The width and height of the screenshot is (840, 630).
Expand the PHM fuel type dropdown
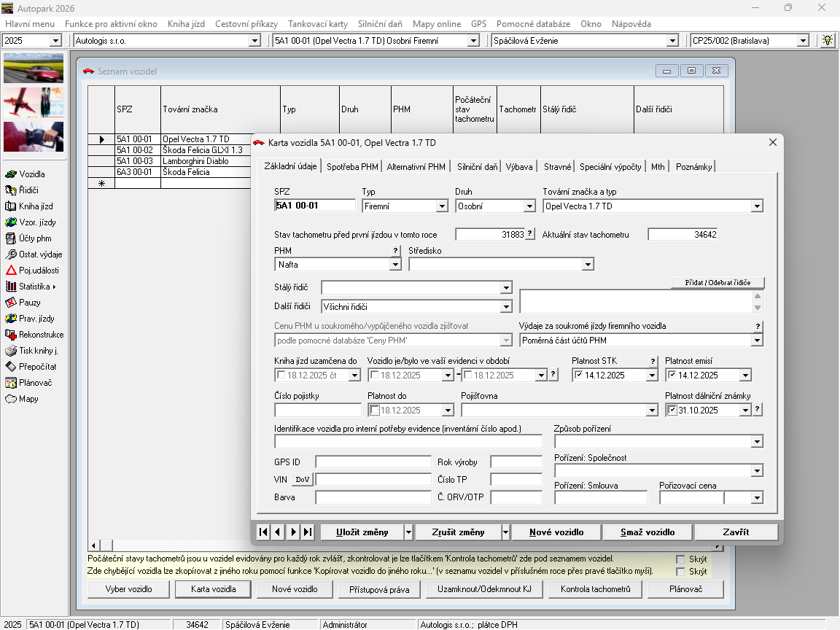coord(395,265)
